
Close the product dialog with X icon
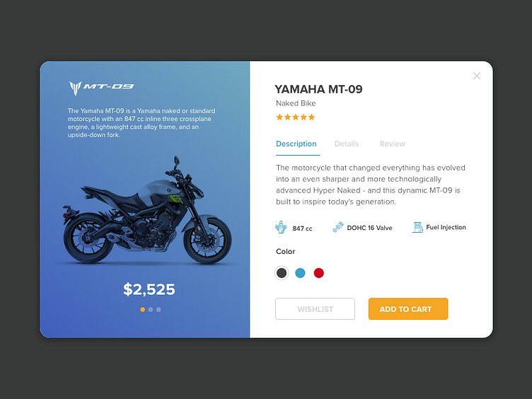point(477,76)
